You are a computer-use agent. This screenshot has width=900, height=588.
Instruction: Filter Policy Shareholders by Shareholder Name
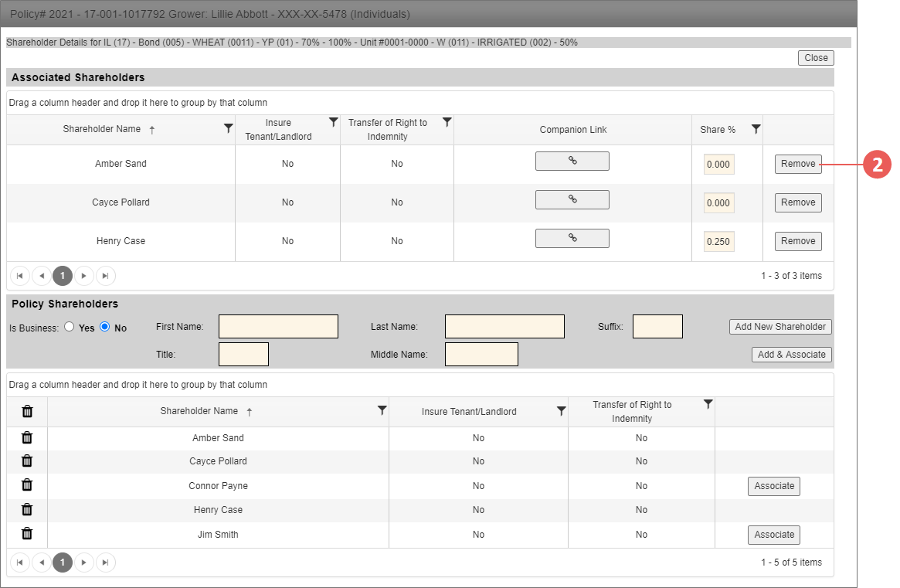point(382,410)
